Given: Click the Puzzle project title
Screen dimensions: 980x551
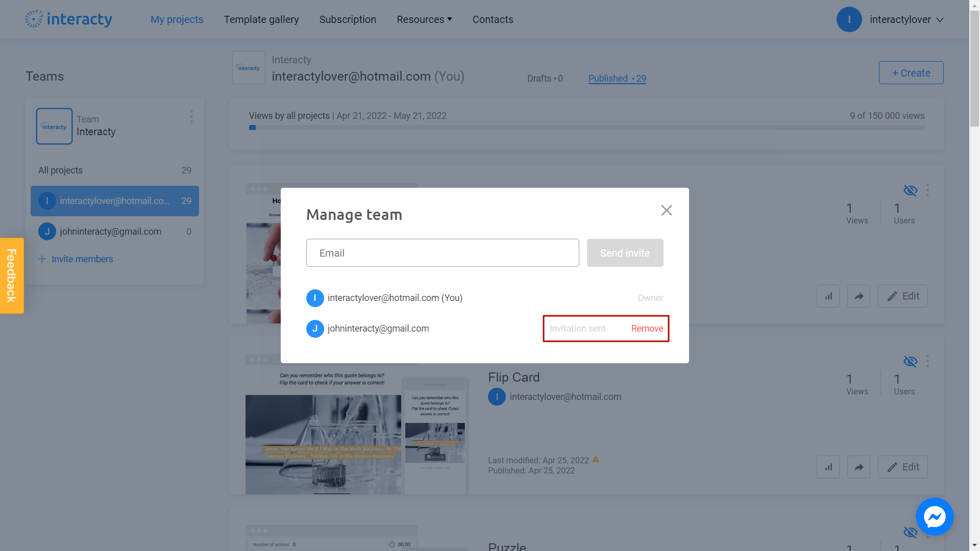Looking at the screenshot, I should coord(507,546).
